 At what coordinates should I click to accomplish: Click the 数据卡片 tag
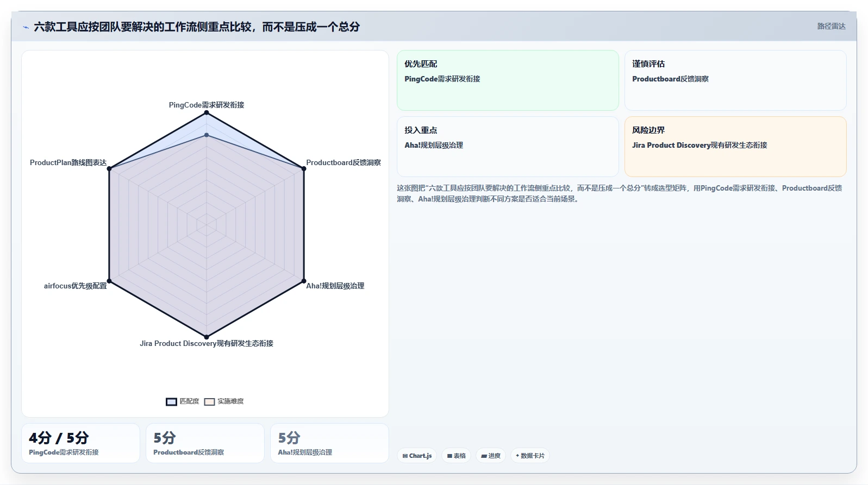coord(530,456)
